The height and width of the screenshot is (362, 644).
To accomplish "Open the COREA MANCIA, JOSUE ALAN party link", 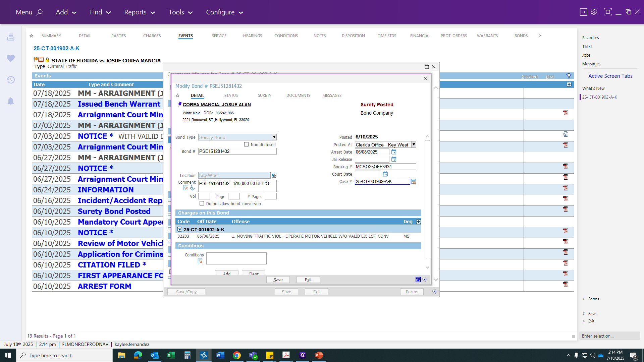I will point(217,105).
